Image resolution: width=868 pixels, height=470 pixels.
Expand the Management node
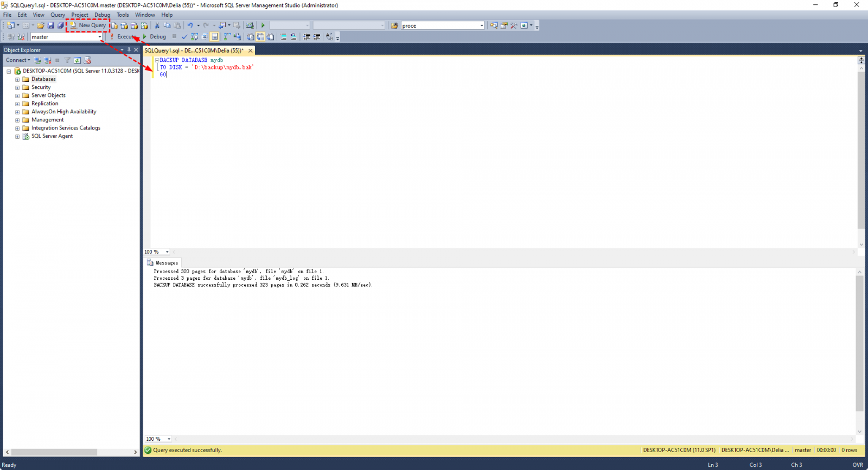(x=17, y=120)
